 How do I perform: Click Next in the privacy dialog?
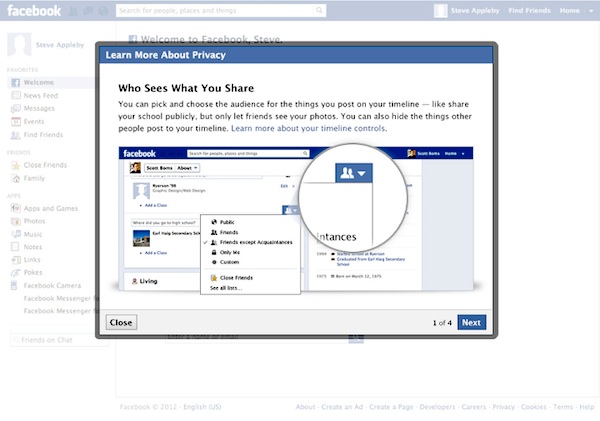[x=471, y=323]
